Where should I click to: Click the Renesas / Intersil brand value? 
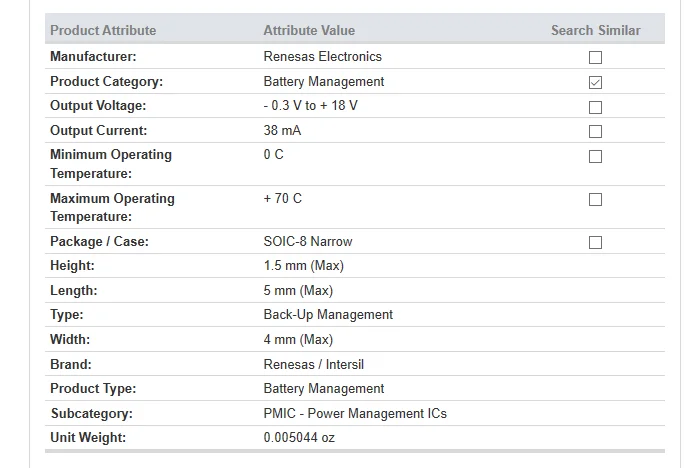point(313,365)
